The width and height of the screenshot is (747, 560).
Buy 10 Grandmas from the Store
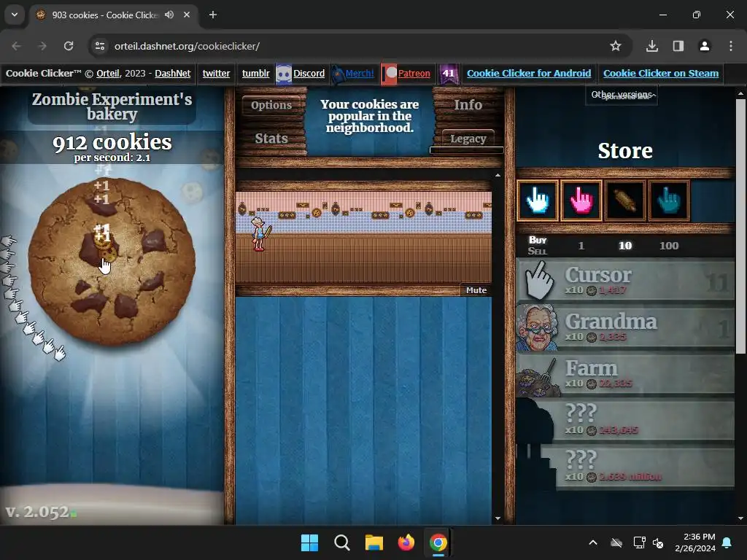pos(625,327)
